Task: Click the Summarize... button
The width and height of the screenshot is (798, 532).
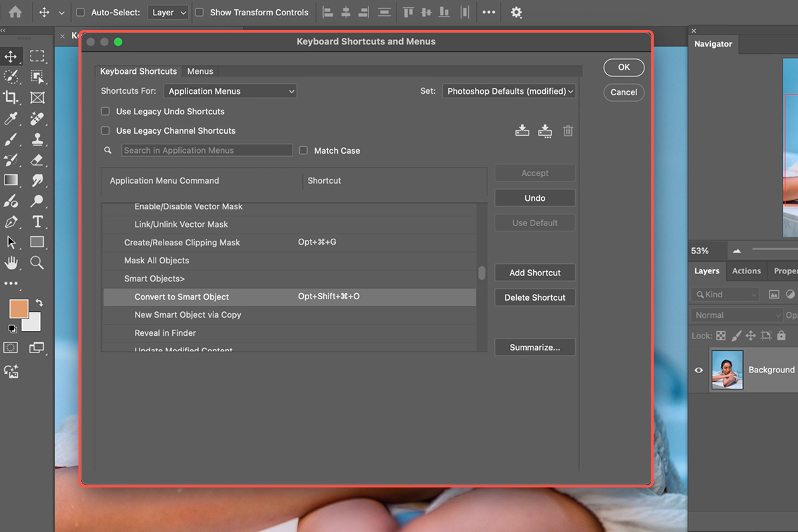Action: (535, 347)
